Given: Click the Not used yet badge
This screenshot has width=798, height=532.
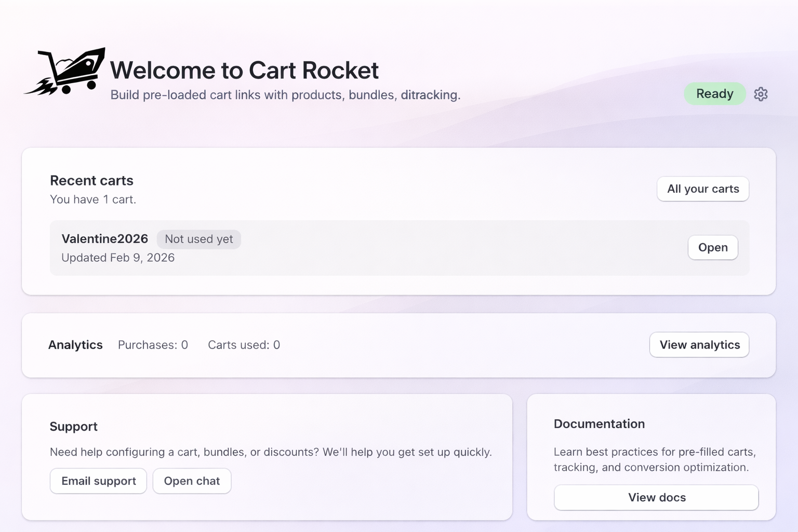Looking at the screenshot, I should click(x=199, y=239).
